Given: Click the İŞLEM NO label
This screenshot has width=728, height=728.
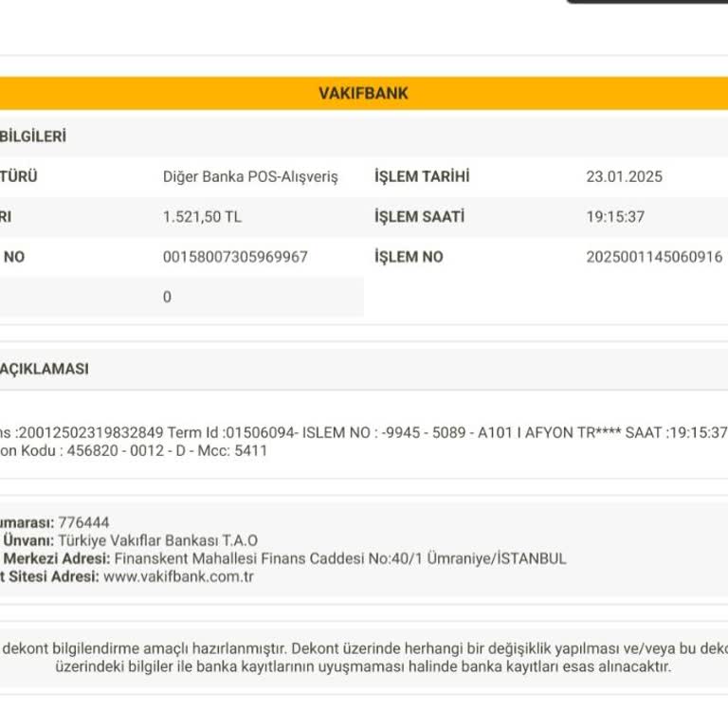Looking at the screenshot, I should coord(409,257).
